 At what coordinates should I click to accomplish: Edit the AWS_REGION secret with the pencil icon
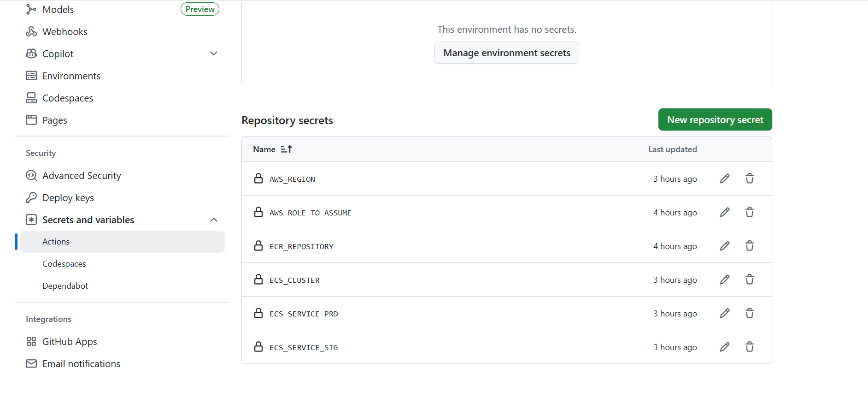click(x=725, y=179)
